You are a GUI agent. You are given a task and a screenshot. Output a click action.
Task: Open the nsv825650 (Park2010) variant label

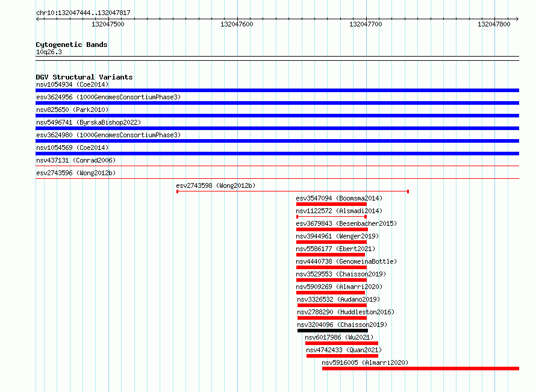(72, 110)
